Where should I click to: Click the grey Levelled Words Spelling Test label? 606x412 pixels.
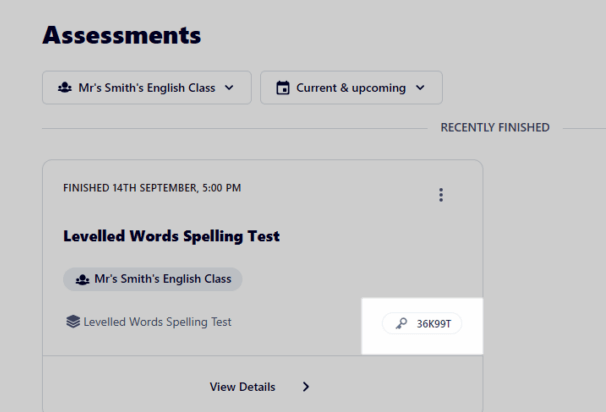(158, 322)
